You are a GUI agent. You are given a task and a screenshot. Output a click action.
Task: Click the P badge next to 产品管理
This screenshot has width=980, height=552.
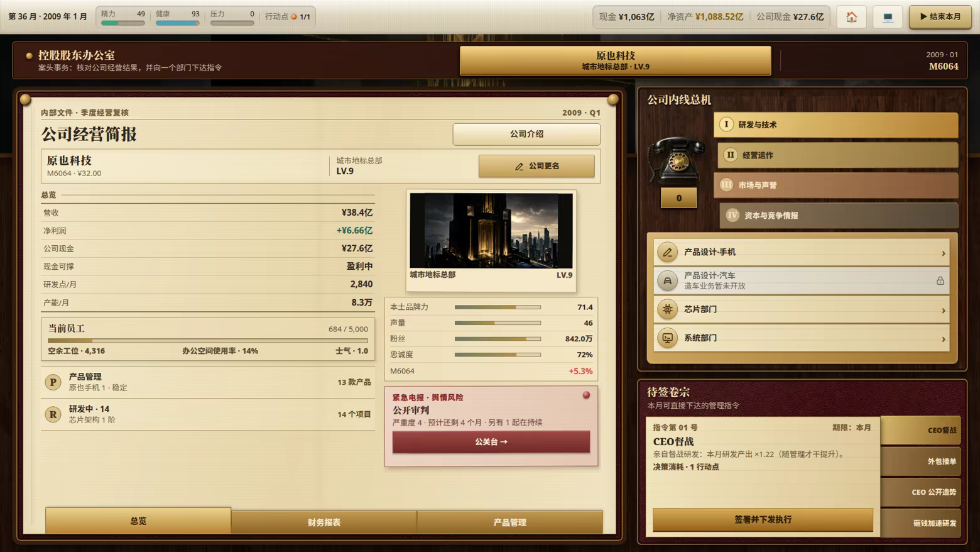click(x=53, y=382)
